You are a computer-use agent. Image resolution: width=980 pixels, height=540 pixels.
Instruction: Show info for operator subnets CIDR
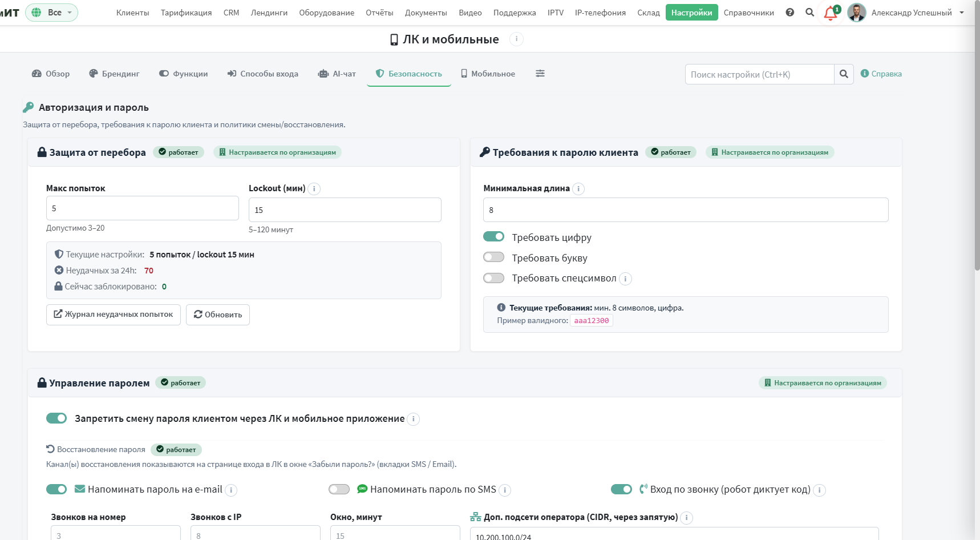(x=687, y=518)
